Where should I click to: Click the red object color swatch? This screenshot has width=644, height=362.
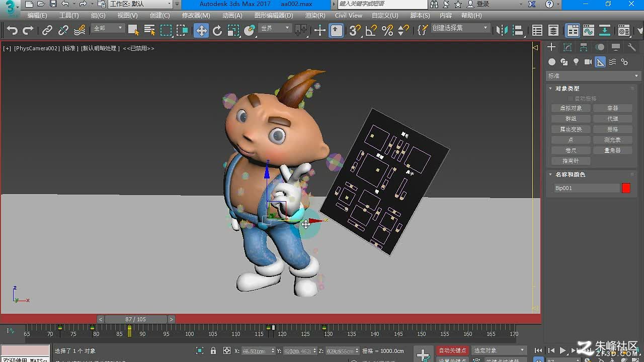pos(626,188)
